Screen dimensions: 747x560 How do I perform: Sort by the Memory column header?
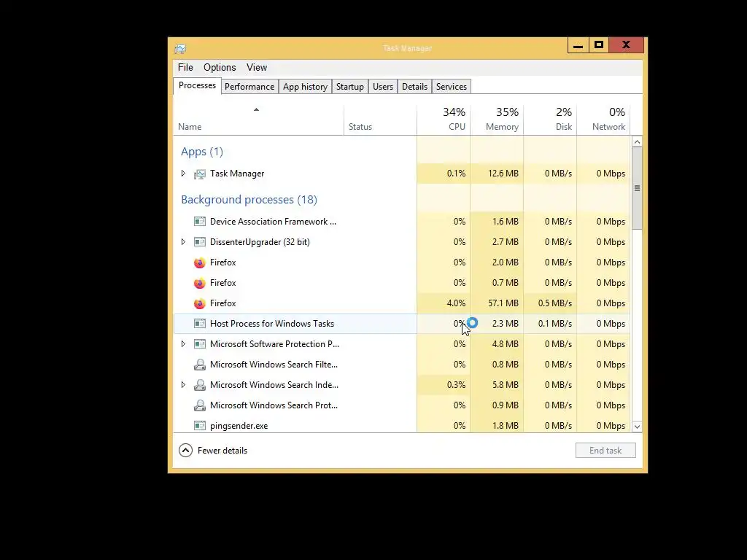point(497,120)
